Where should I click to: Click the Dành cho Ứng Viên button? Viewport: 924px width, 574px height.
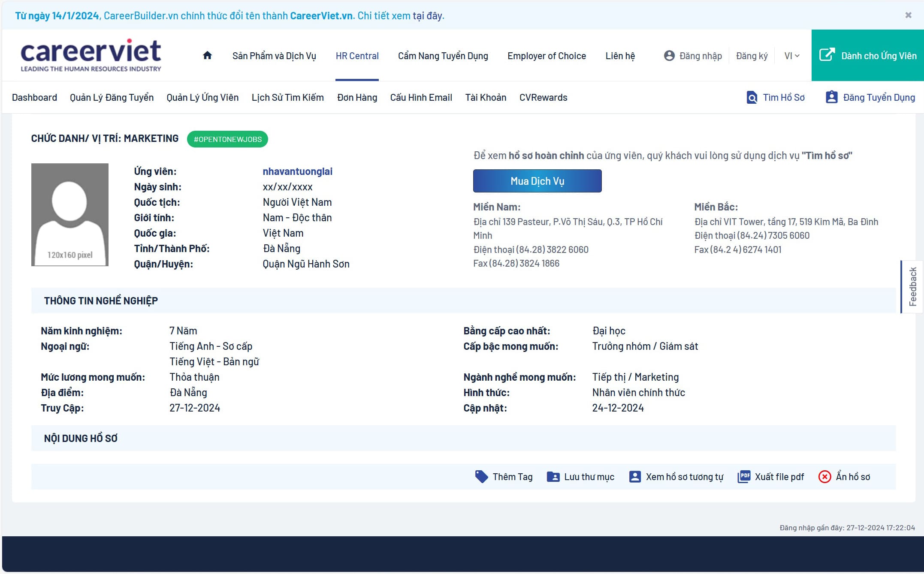[867, 55]
